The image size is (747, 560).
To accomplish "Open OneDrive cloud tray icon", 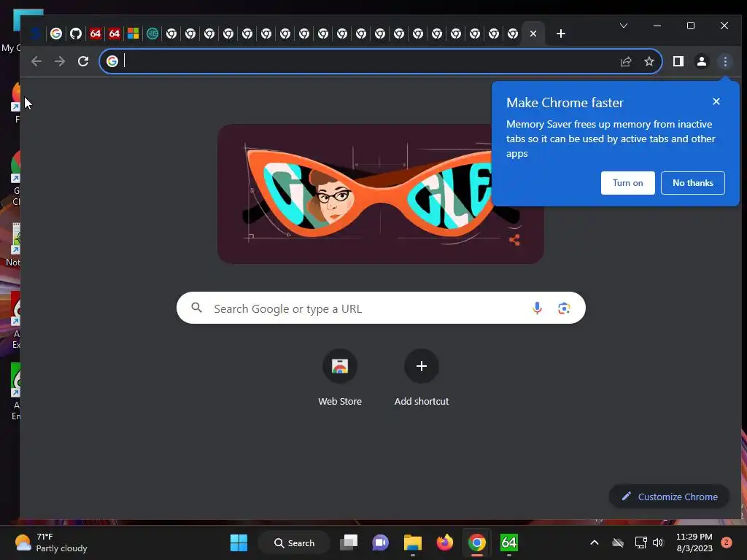I will pyautogui.click(x=617, y=542).
